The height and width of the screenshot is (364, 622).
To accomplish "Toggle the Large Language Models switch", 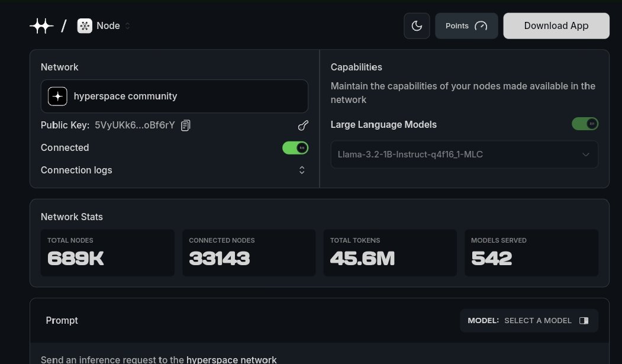I will pyautogui.click(x=585, y=124).
